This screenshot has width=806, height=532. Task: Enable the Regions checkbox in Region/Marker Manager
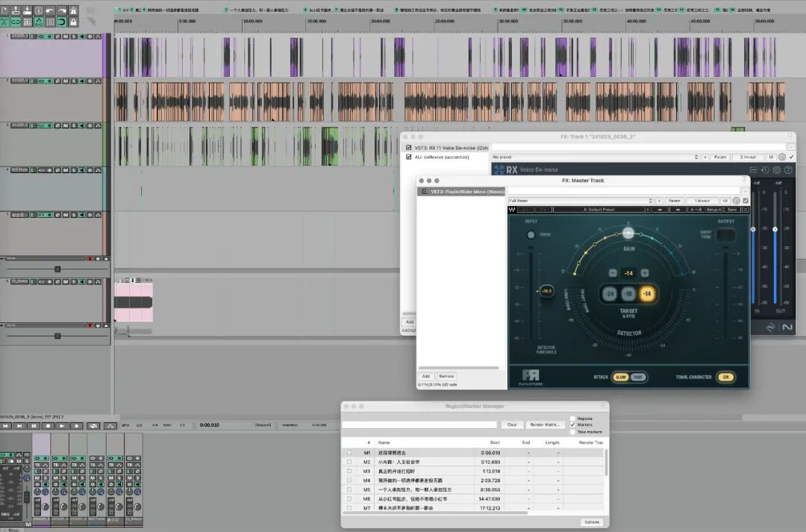click(572, 419)
